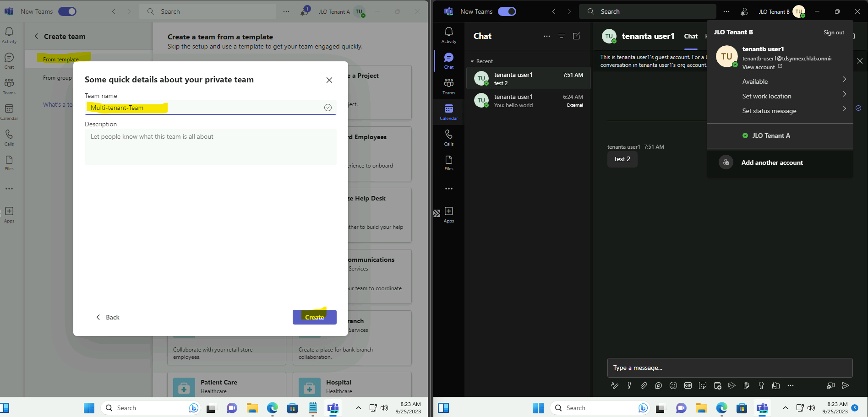This screenshot has width=868, height=417.
Task: Click the Back button in dialog
Action: (x=108, y=317)
